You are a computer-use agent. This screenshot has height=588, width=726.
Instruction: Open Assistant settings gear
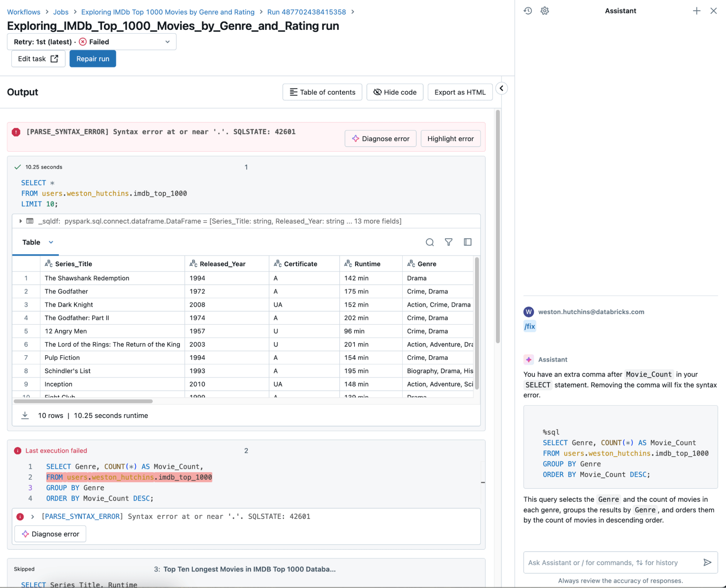544,11
